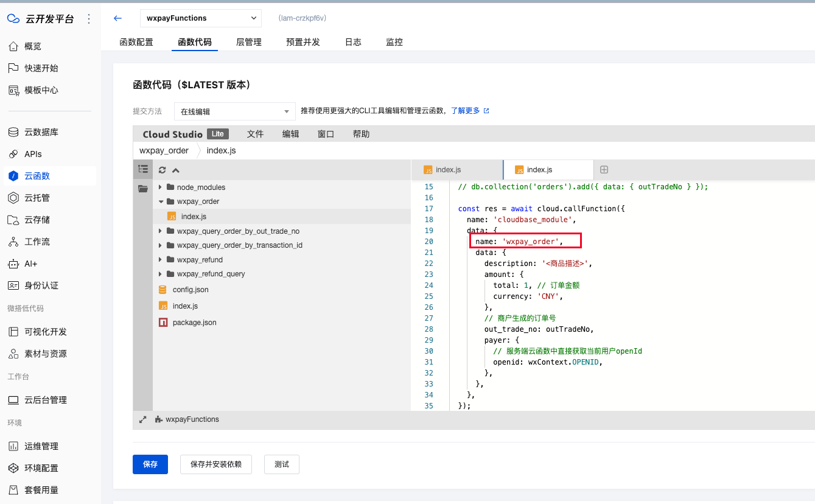Add a new editor tab with the plus icon
Image resolution: width=815 pixels, height=504 pixels.
point(604,170)
